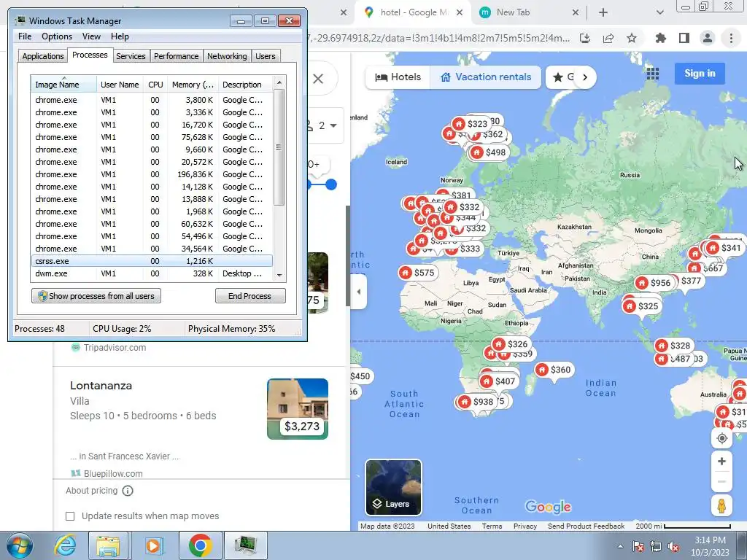The width and height of the screenshot is (747, 560).
Task: Click the Google Maps Sign in button
Action: click(x=700, y=74)
